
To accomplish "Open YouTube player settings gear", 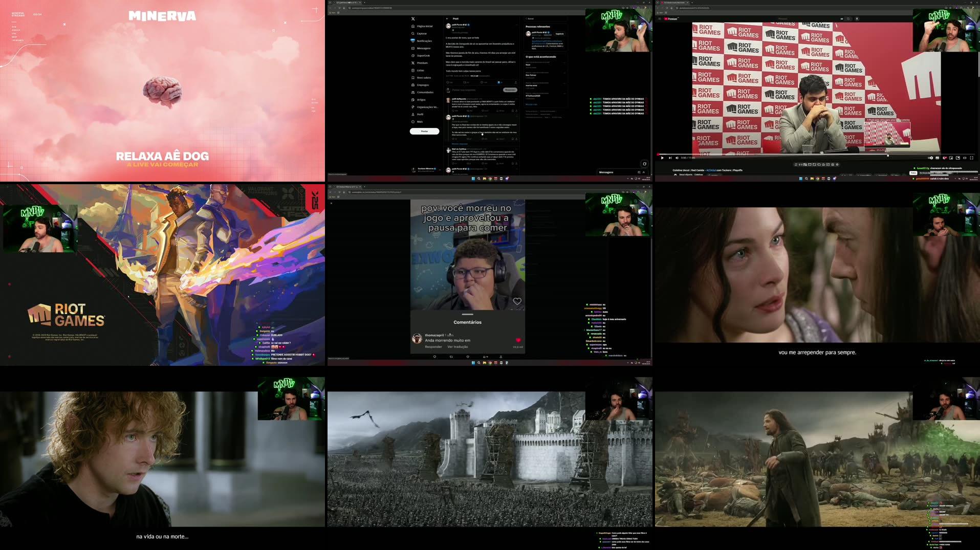I will [x=945, y=158].
